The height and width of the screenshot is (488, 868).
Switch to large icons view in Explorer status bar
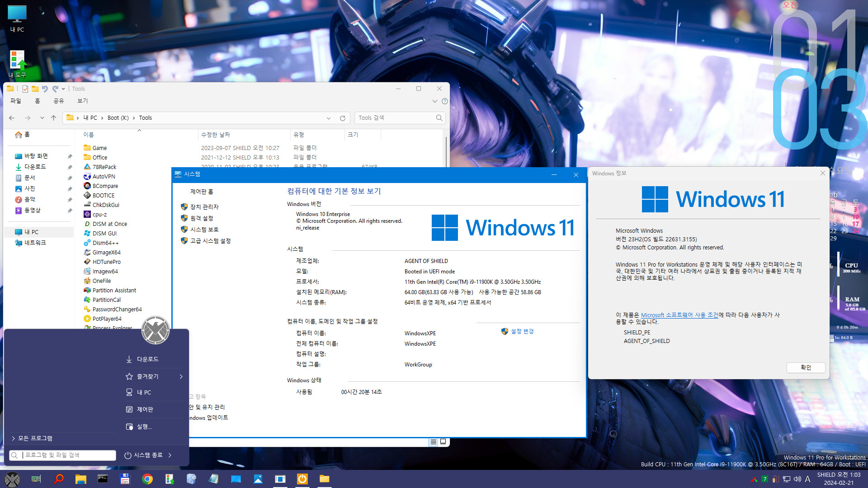443,442
